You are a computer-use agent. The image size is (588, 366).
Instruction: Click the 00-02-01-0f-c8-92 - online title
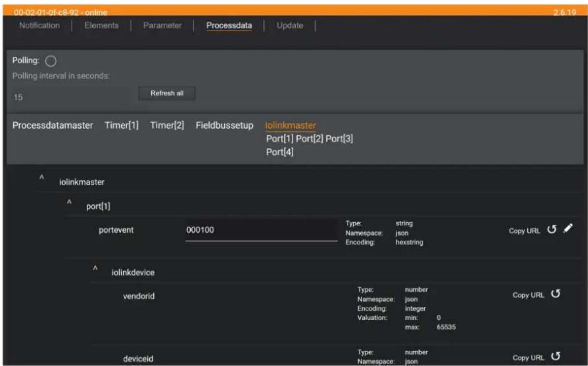point(60,12)
